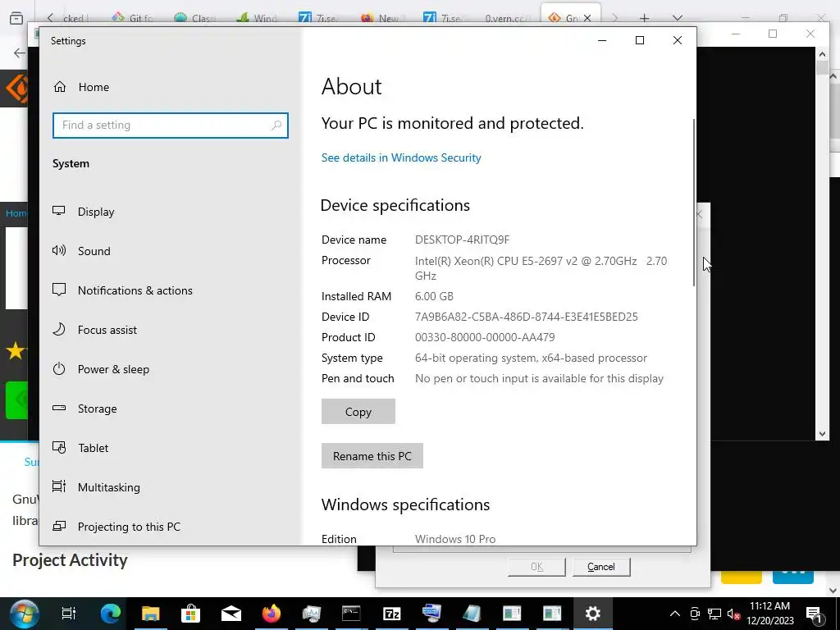This screenshot has width=840, height=630.
Task: Show hidden system tray icons
Action: [x=675, y=614]
